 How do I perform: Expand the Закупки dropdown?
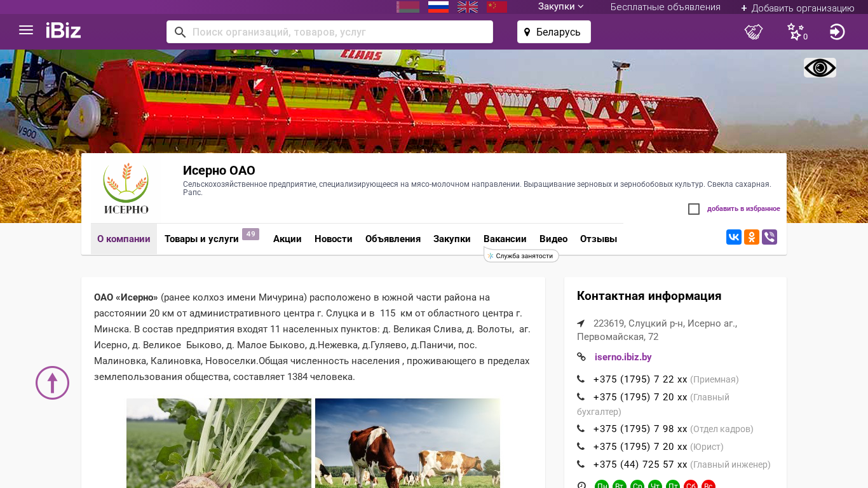point(560,6)
